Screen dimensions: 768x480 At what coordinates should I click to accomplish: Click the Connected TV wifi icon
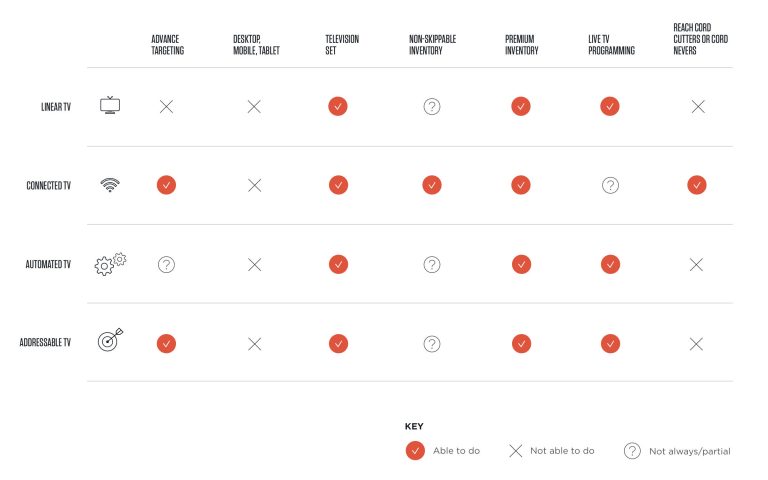tap(110, 185)
